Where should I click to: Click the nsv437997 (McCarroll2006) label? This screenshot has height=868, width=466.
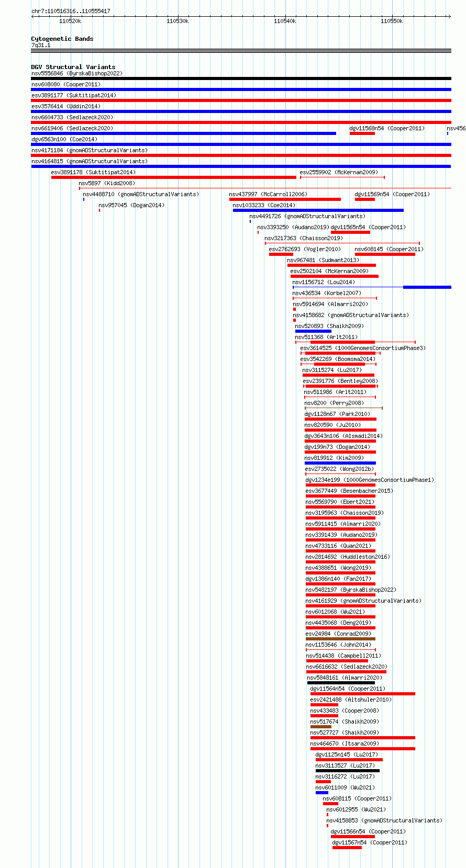point(268,194)
